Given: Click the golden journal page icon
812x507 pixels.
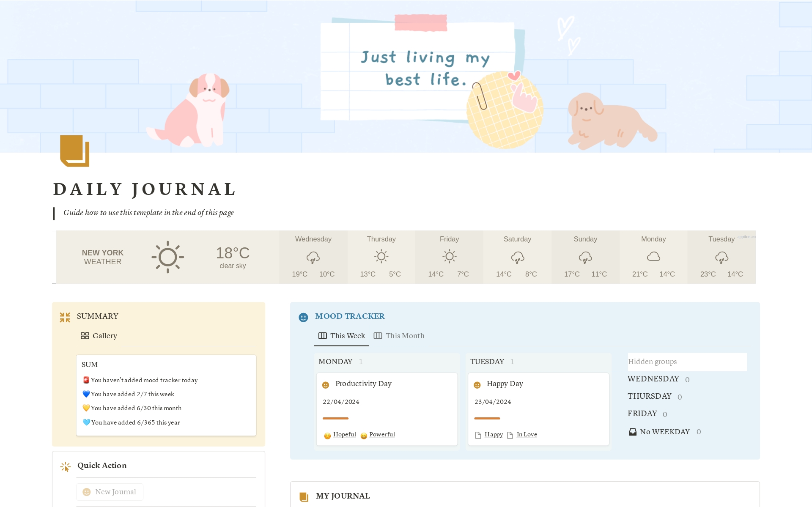Looking at the screenshot, I should click(74, 151).
